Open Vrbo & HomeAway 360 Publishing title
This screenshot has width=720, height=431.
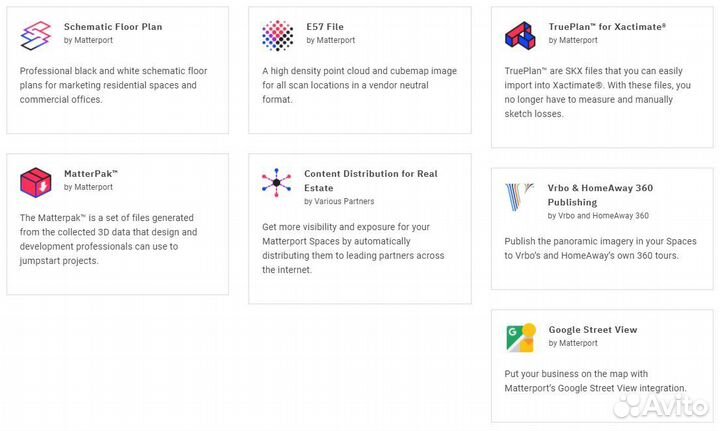[598, 194]
